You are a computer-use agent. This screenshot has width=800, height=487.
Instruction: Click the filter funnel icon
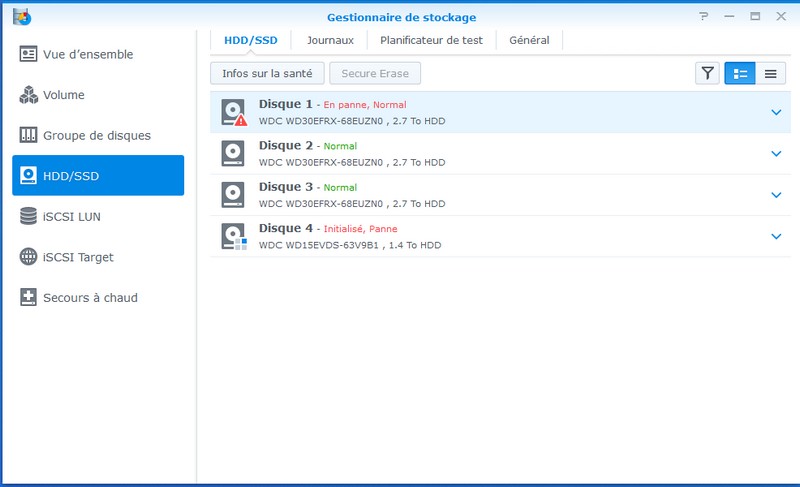point(707,73)
